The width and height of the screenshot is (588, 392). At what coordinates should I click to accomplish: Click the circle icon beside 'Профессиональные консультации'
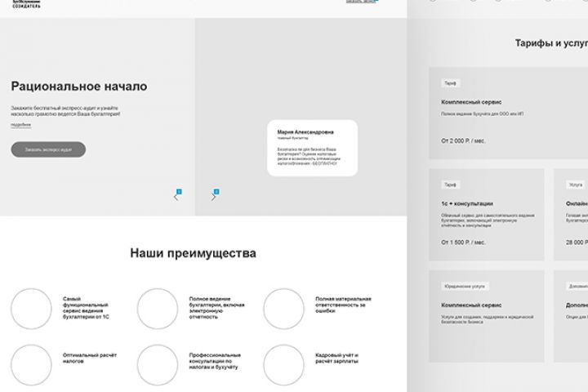(x=158, y=365)
